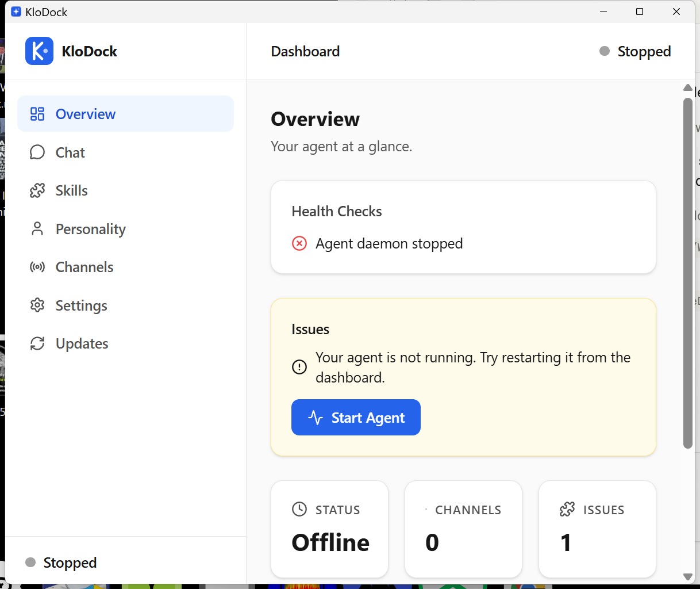Screen dimensions: 700x589
Task: Open Channels via the broadcast icon
Action: pos(37,267)
